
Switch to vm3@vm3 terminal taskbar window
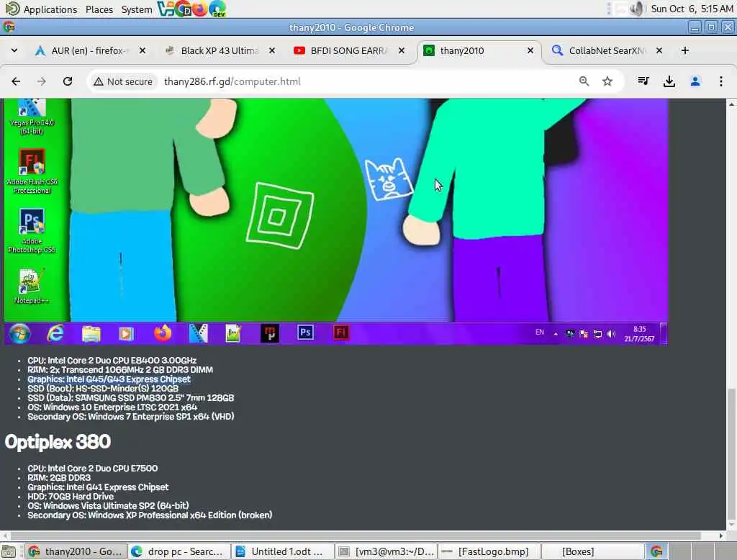[386, 551]
